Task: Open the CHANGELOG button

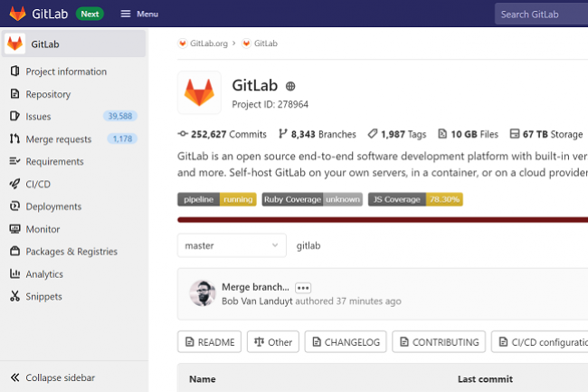Action: (346, 341)
